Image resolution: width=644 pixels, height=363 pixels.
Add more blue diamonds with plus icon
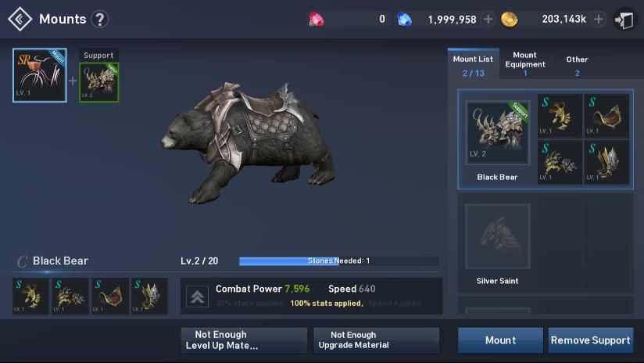pos(488,19)
